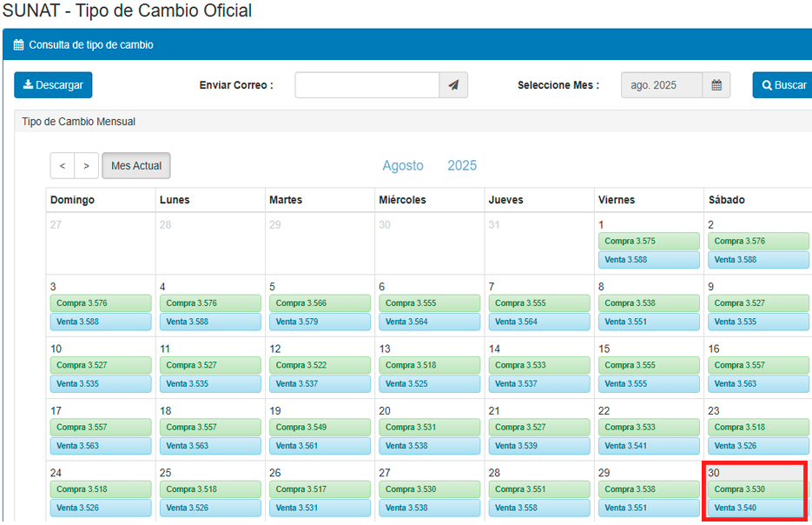Click the calendar icon in the Consulta header
This screenshot has height=525, width=812.
18,44
